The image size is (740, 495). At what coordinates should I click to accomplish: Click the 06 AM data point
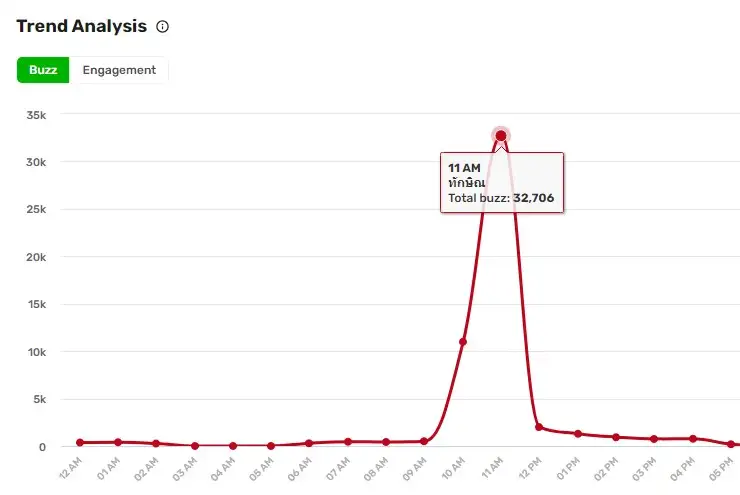(309, 443)
